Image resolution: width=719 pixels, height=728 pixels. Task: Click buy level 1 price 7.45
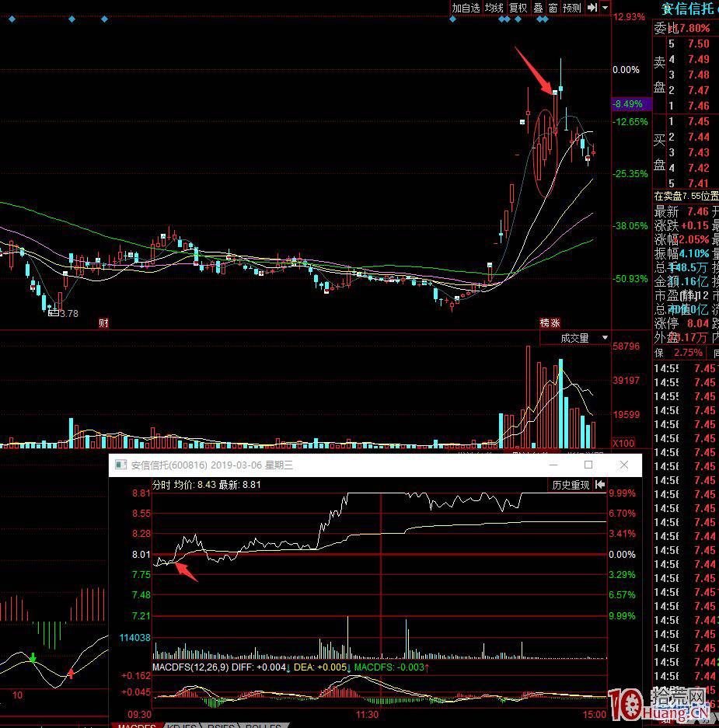click(x=699, y=122)
